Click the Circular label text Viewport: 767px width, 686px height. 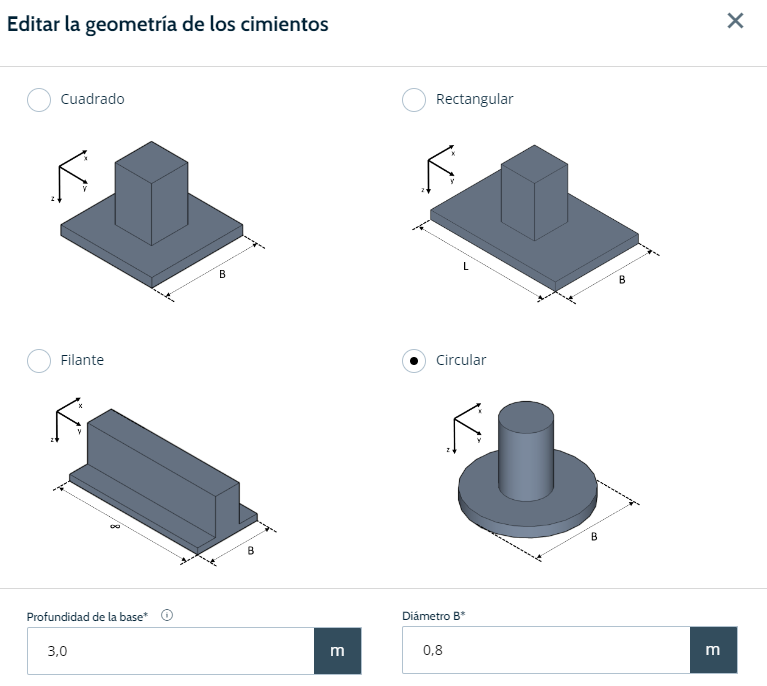pyautogui.click(x=461, y=361)
